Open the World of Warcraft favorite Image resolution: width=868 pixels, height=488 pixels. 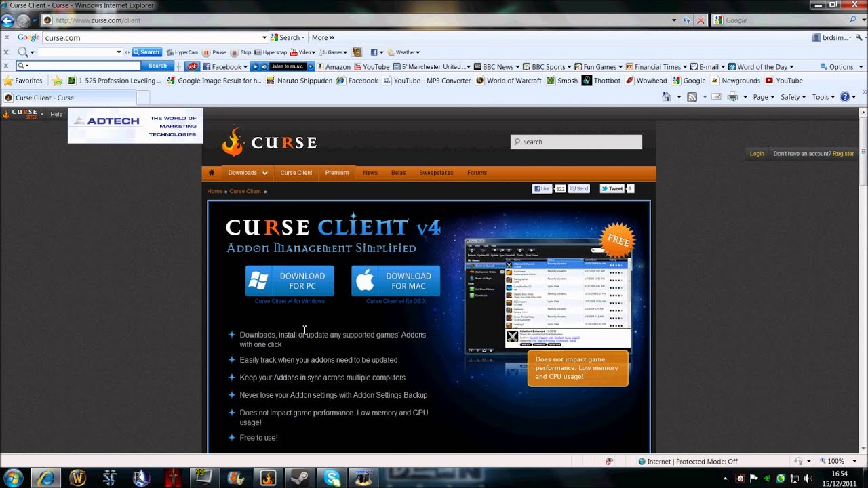[x=509, y=81]
